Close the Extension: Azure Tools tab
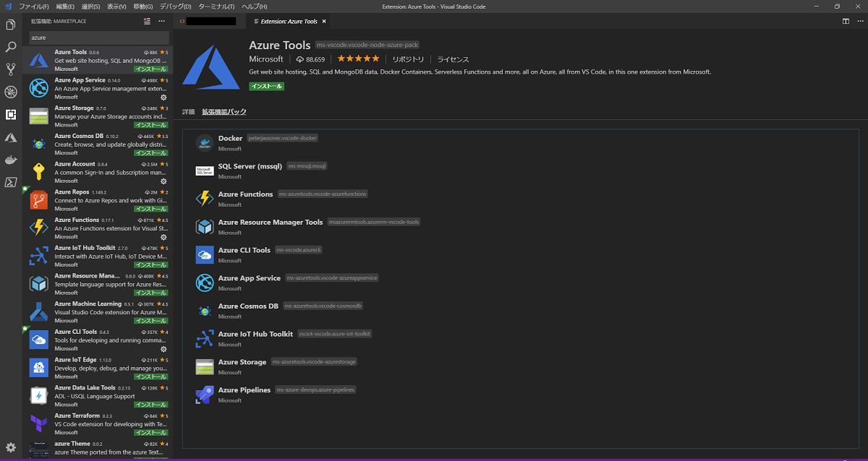Image resolution: width=868 pixels, height=461 pixels. point(323,22)
